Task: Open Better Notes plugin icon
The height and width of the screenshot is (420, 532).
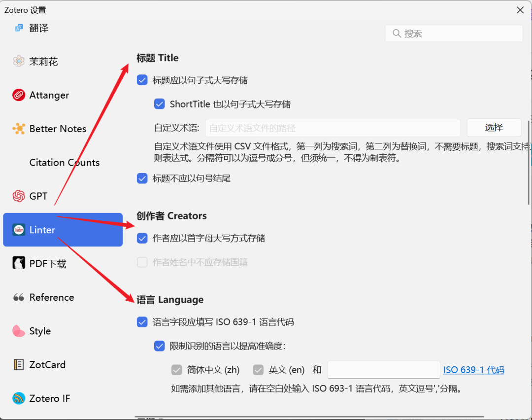Action: coord(19,129)
